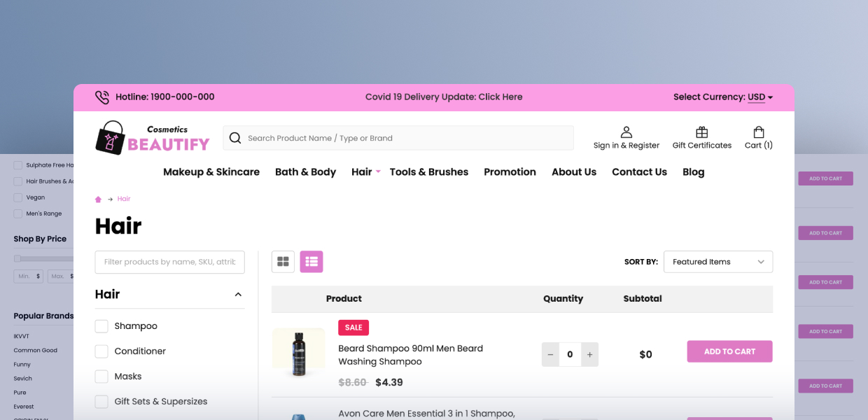868x420 pixels.
Task: Open Sign in via the person icon
Action: click(x=626, y=132)
